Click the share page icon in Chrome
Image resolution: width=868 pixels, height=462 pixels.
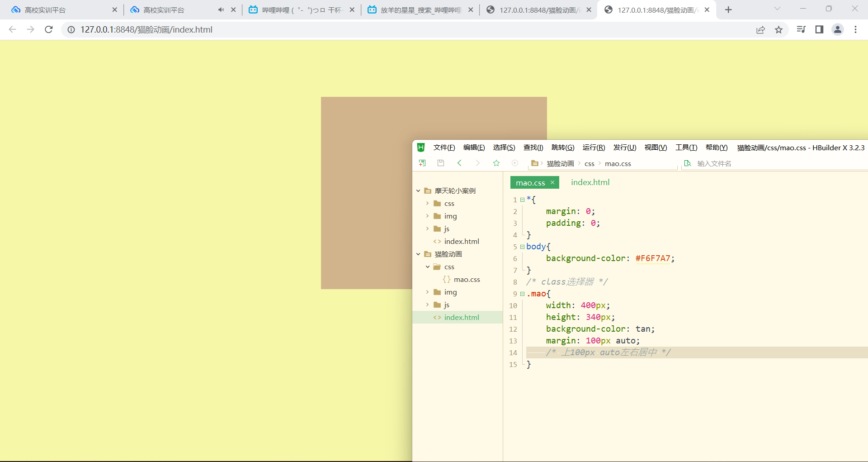click(x=760, y=29)
